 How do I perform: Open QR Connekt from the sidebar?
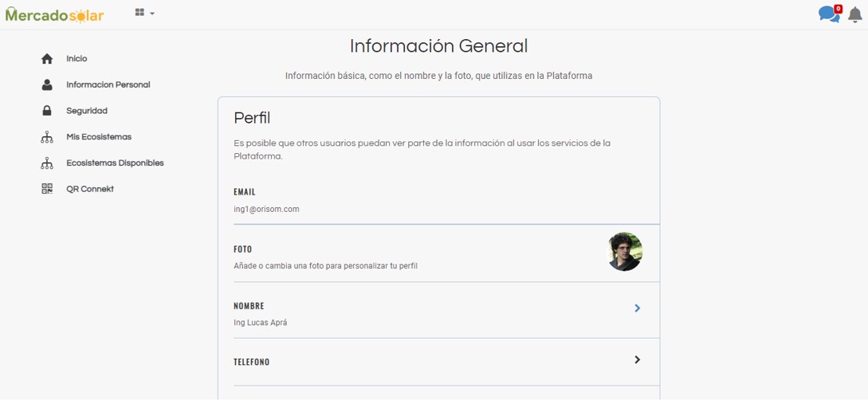(90, 189)
